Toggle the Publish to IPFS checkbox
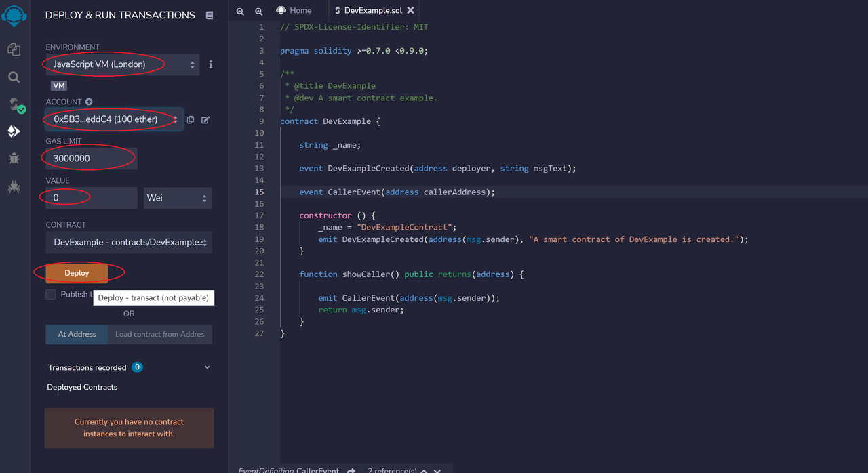Image resolution: width=868 pixels, height=473 pixels. pos(51,294)
